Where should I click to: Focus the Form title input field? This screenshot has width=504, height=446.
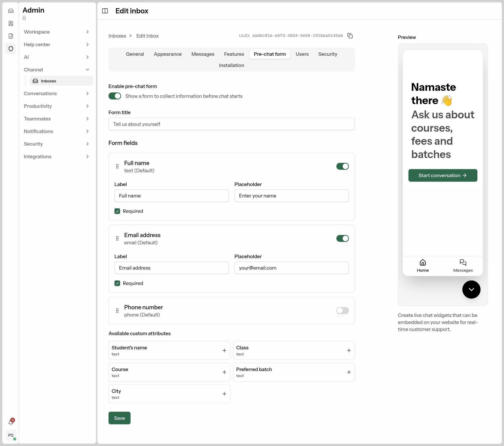pyautogui.click(x=231, y=124)
